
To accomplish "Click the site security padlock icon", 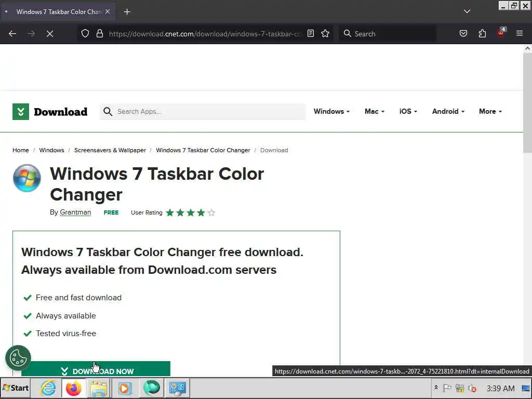I will [99, 33].
